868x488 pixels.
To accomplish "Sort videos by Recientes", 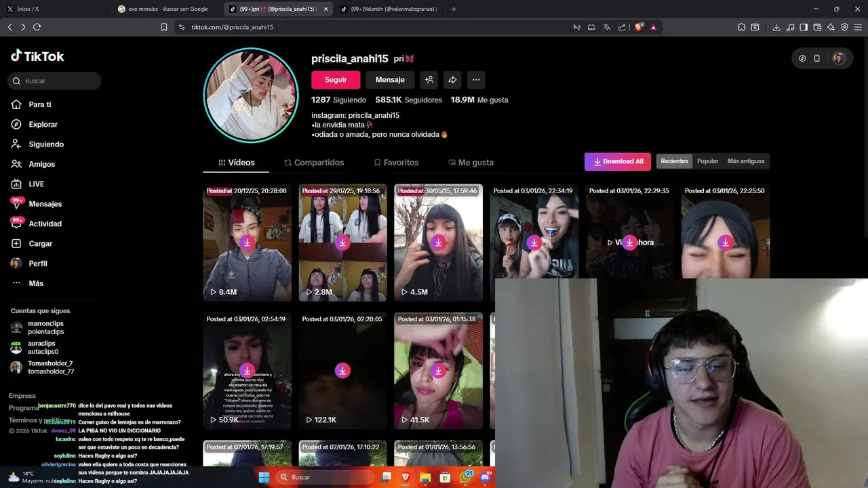I will point(674,161).
